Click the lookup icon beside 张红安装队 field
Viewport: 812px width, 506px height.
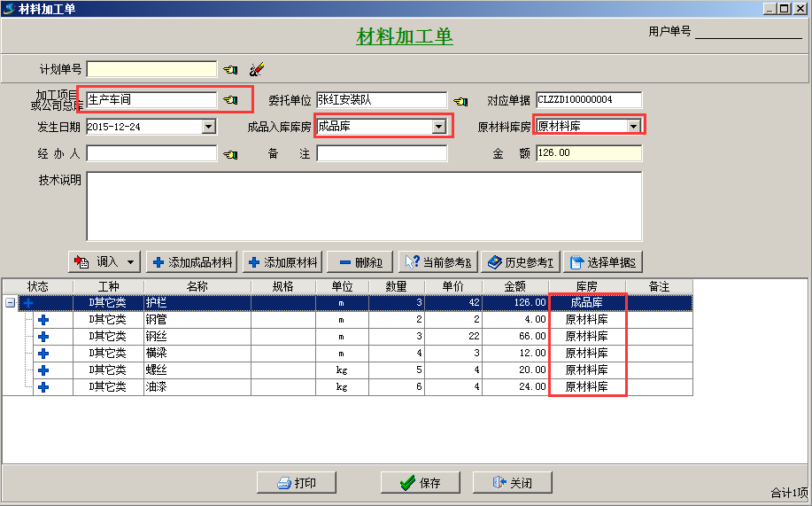pyautogui.click(x=460, y=100)
